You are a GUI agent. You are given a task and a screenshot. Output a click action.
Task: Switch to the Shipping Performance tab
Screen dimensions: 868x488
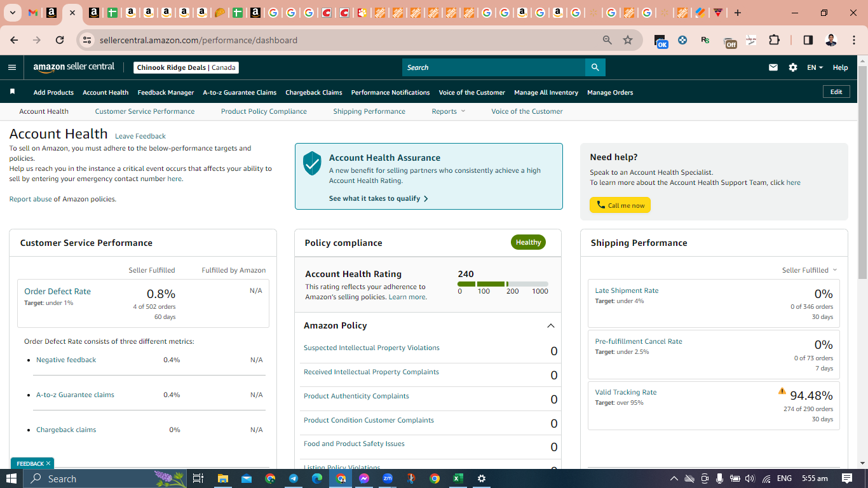click(x=369, y=111)
